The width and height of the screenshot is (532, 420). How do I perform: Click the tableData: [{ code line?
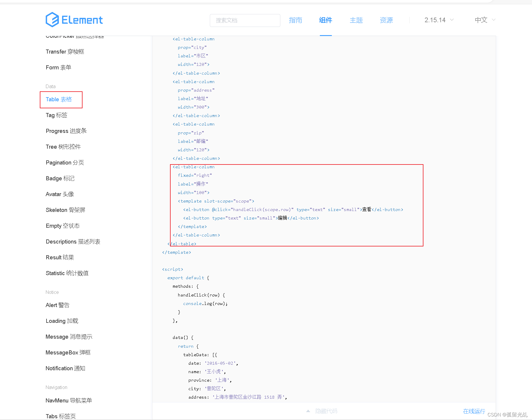point(200,355)
